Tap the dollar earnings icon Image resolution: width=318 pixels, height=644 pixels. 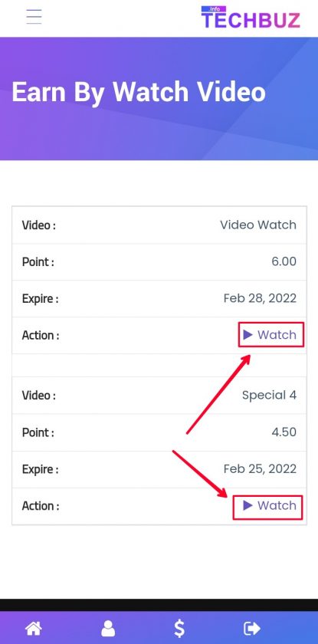click(x=179, y=629)
